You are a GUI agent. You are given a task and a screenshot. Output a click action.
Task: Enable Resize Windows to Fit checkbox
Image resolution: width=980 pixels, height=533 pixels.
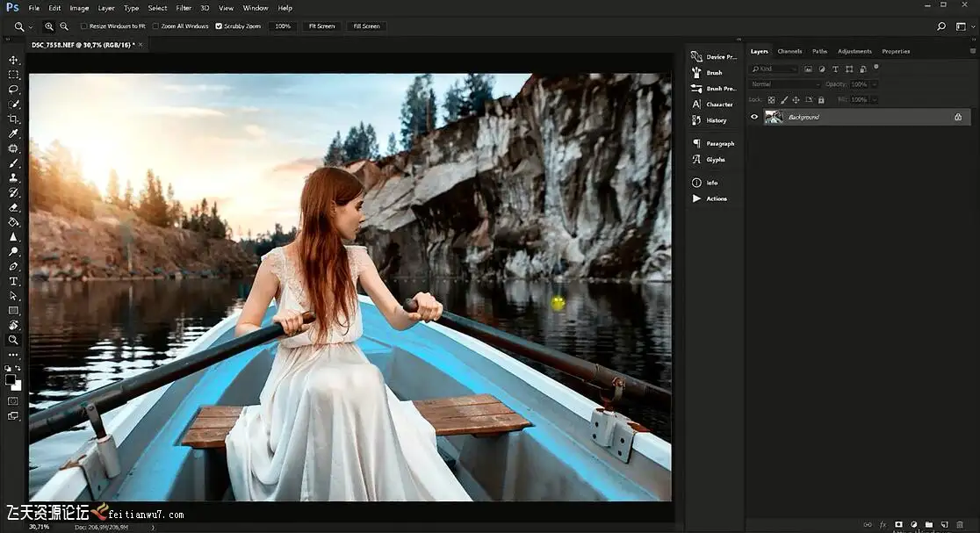(84, 26)
